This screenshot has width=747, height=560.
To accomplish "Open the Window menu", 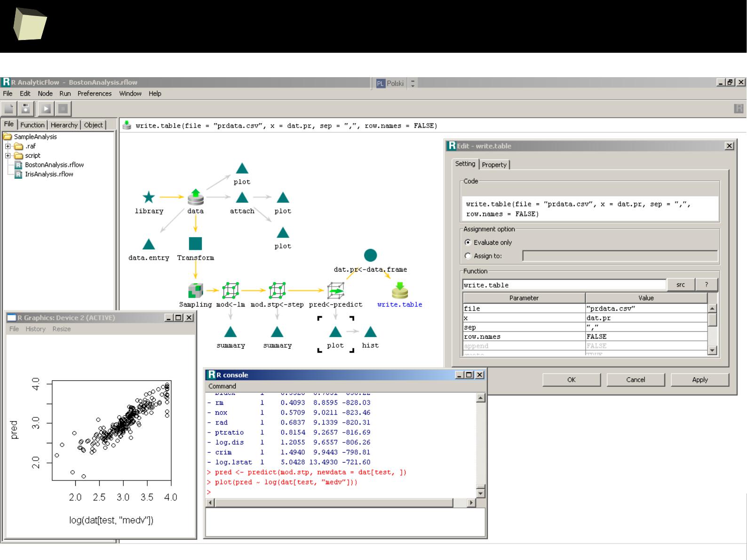I will pyautogui.click(x=130, y=94).
